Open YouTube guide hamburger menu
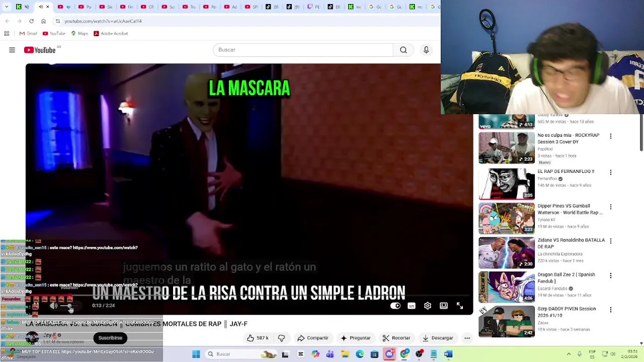 click(12, 50)
